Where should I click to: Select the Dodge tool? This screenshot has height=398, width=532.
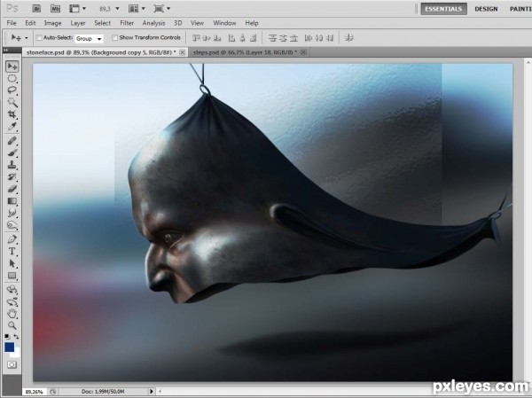pos(12,225)
